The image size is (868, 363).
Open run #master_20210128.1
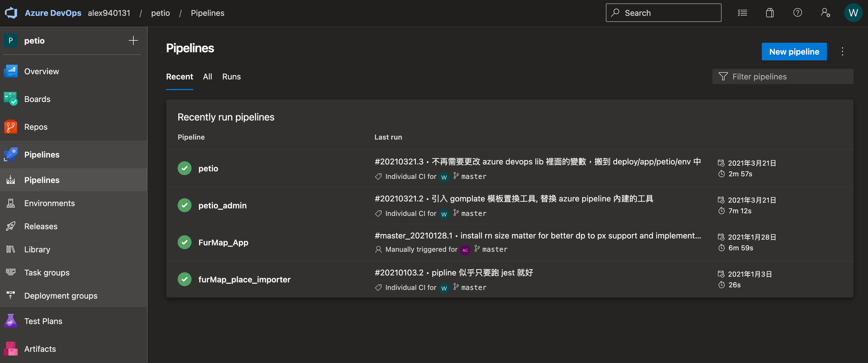click(x=538, y=235)
